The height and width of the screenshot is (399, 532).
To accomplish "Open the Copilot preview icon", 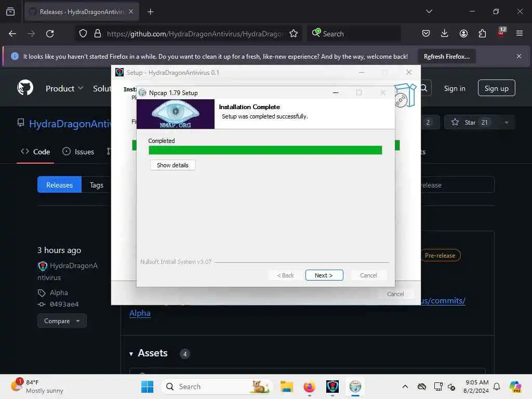I will [x=515, y=387].
